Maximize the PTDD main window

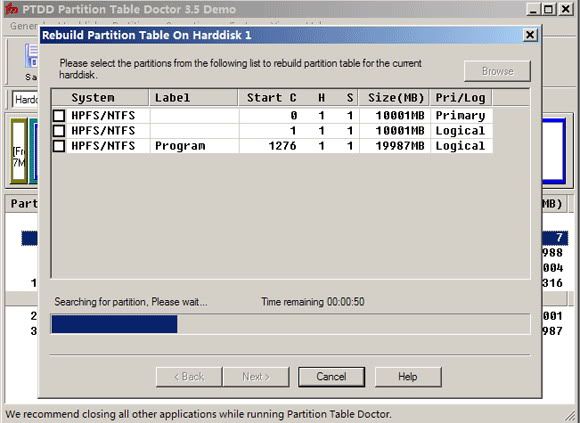pos(549,9)
